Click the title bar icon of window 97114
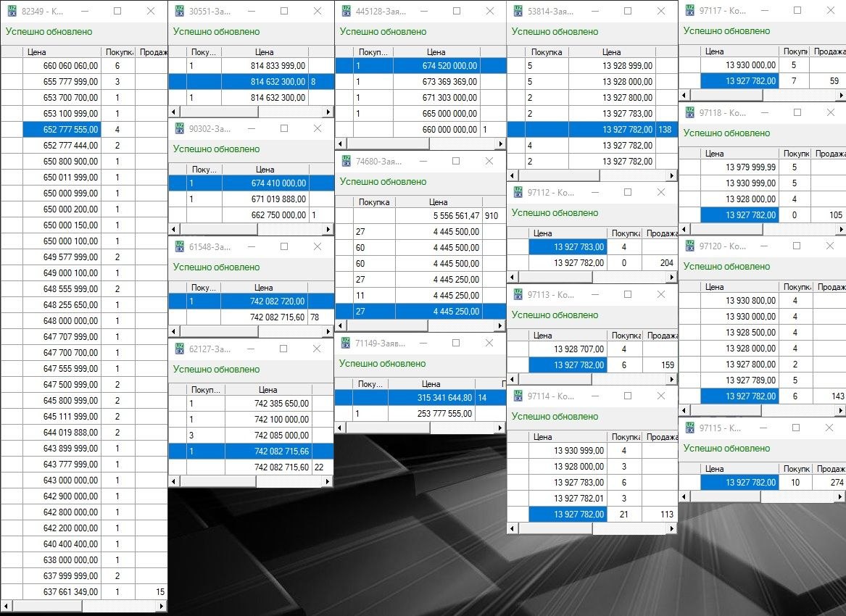 518,396
